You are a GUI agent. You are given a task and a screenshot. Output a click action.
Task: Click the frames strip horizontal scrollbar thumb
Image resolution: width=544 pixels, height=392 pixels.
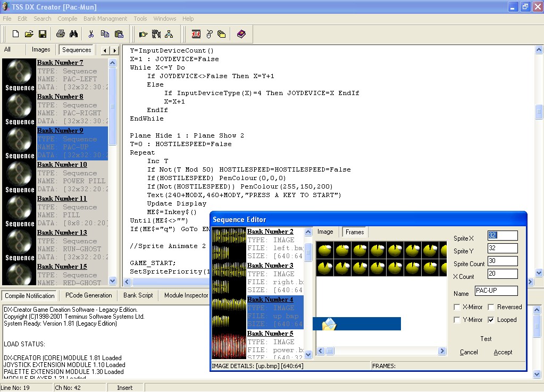[x=330, y=351]
